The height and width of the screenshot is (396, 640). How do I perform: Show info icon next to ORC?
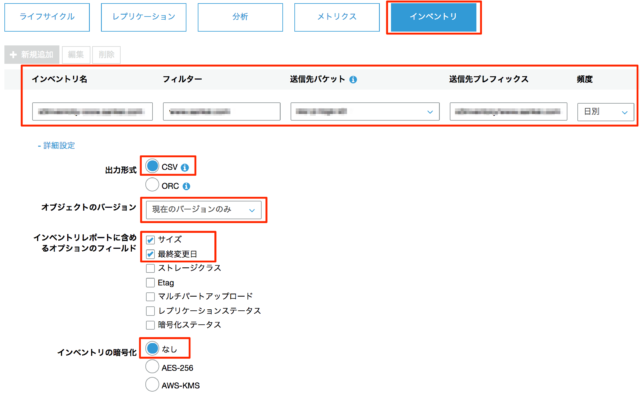click(187, 186)
